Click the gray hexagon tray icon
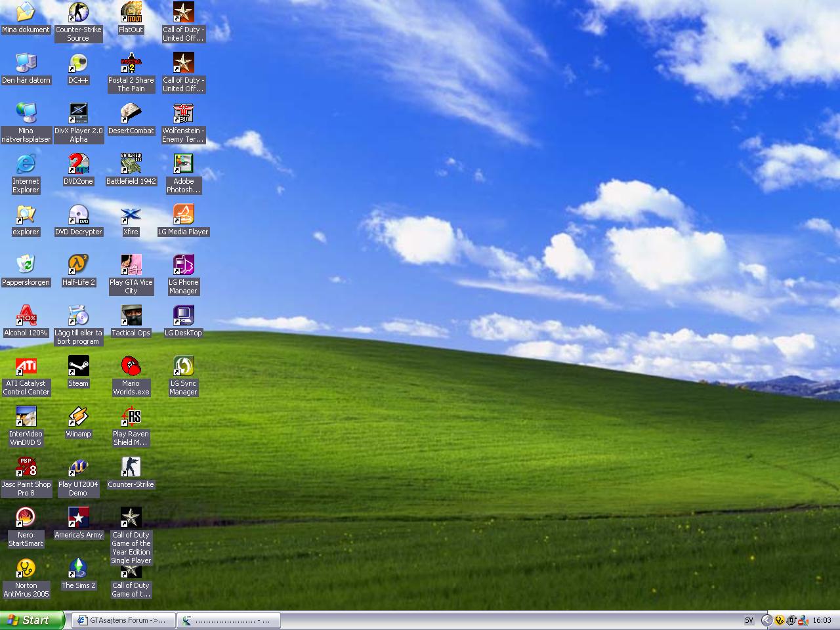 (791, 620)
